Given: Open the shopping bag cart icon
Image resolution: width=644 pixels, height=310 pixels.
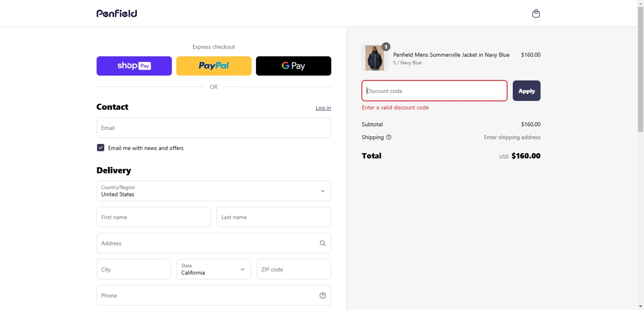Looking at the screenshot, I should tap(536, 13).
